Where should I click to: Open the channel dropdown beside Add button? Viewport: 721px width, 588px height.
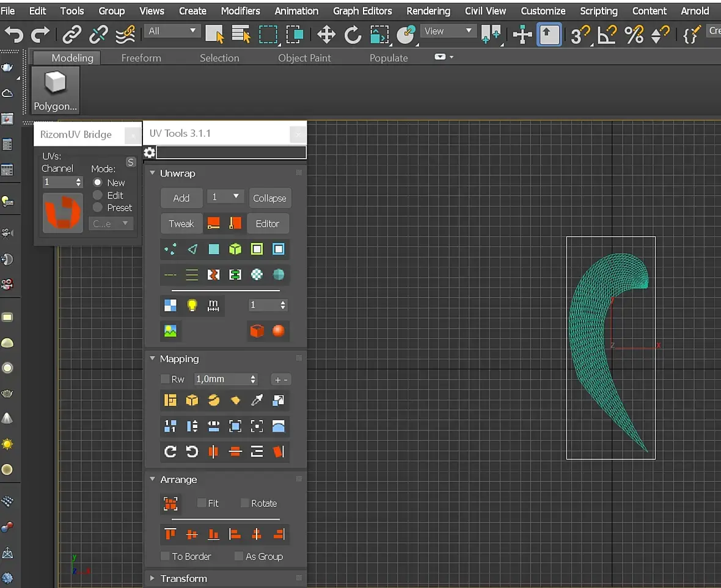pos(225,197)
